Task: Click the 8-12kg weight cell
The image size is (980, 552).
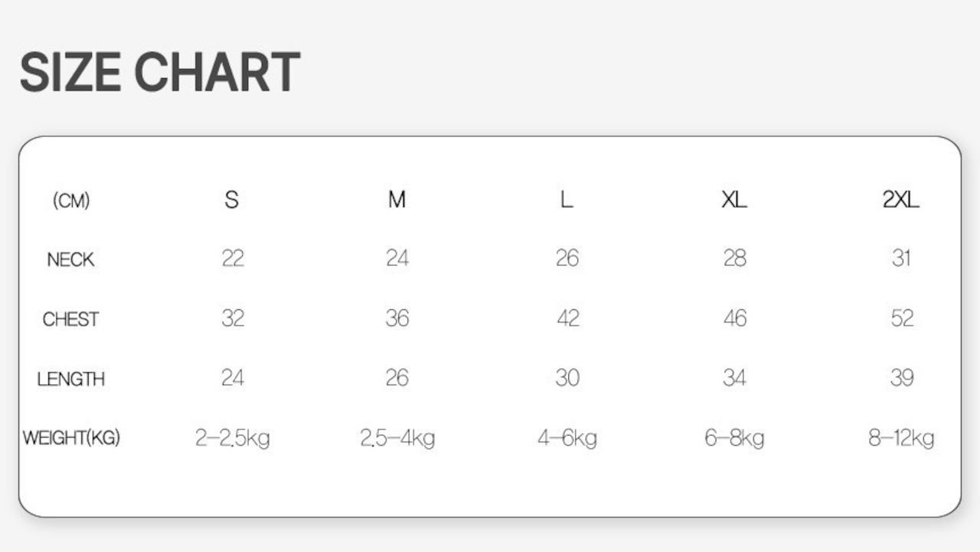Action: 901,439
